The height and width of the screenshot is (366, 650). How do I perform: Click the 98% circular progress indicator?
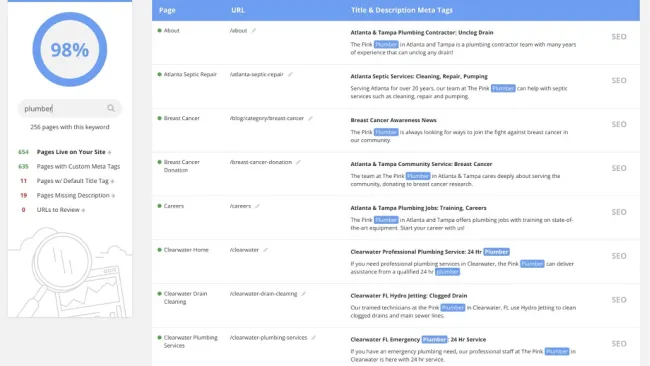coord(70,49)
